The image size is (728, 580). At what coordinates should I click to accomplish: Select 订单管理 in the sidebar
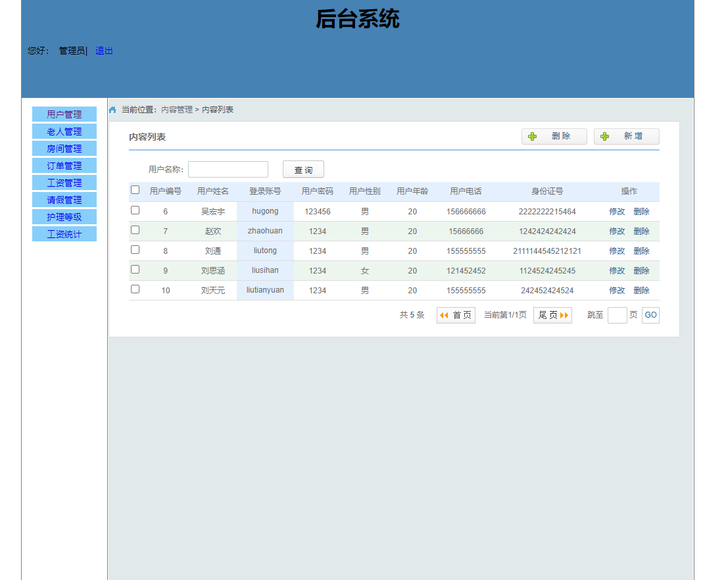(64, 165)
